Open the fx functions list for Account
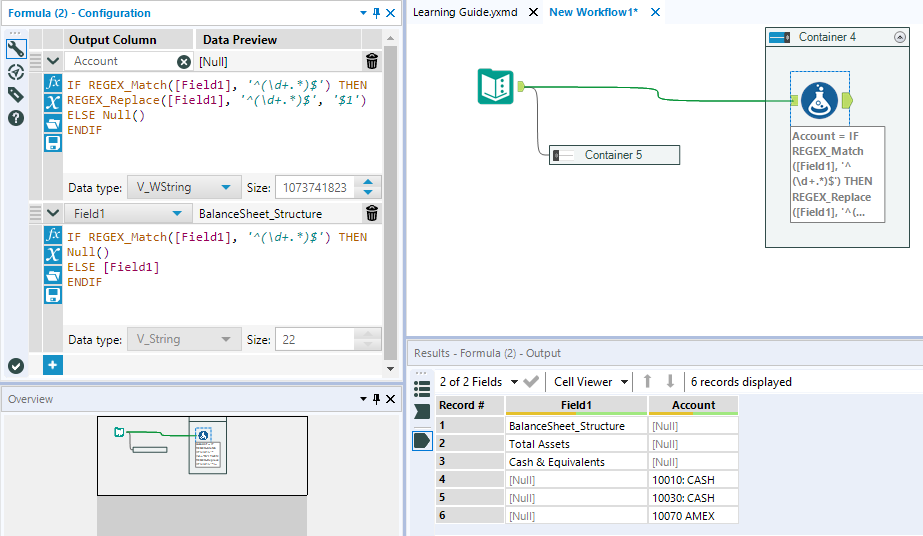923x536 pixels. click(53, 83)
